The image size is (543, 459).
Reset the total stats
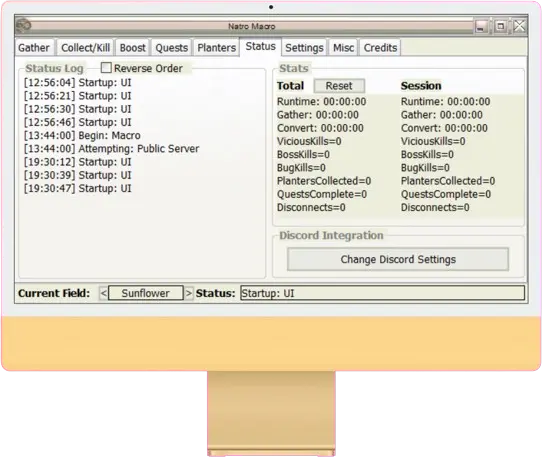(339, 86)
